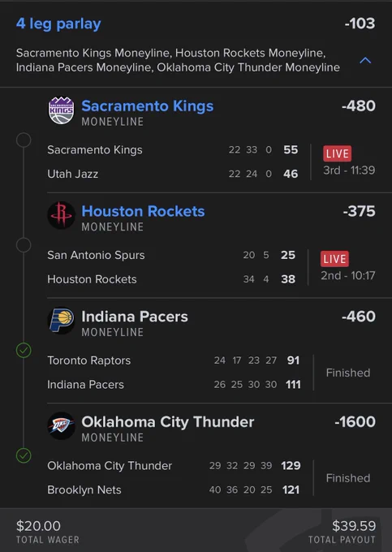
Task: Open Houston Rockets moneyline link
Action: [x=143, y=211]
